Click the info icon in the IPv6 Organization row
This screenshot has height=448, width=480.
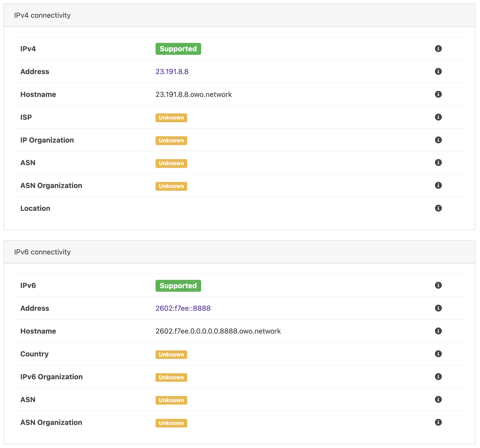tap(438, 376)
